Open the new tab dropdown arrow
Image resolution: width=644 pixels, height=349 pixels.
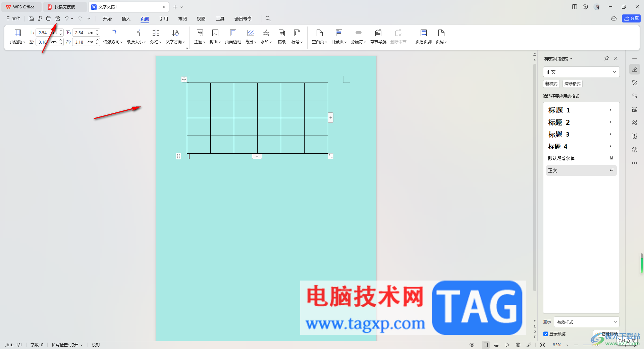click(182, 7)
